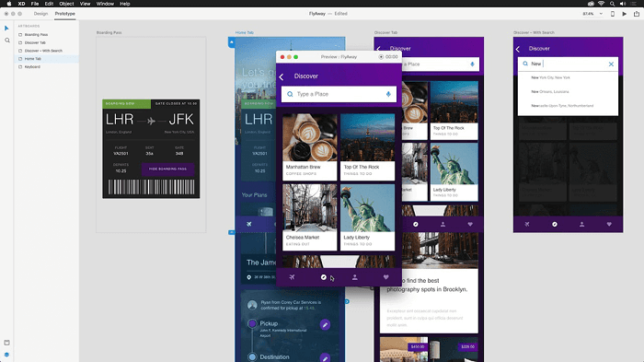644x362 pixels.
Task: Click the Lady Liberty card on the Discover Tab artboard
Action: 454,172
